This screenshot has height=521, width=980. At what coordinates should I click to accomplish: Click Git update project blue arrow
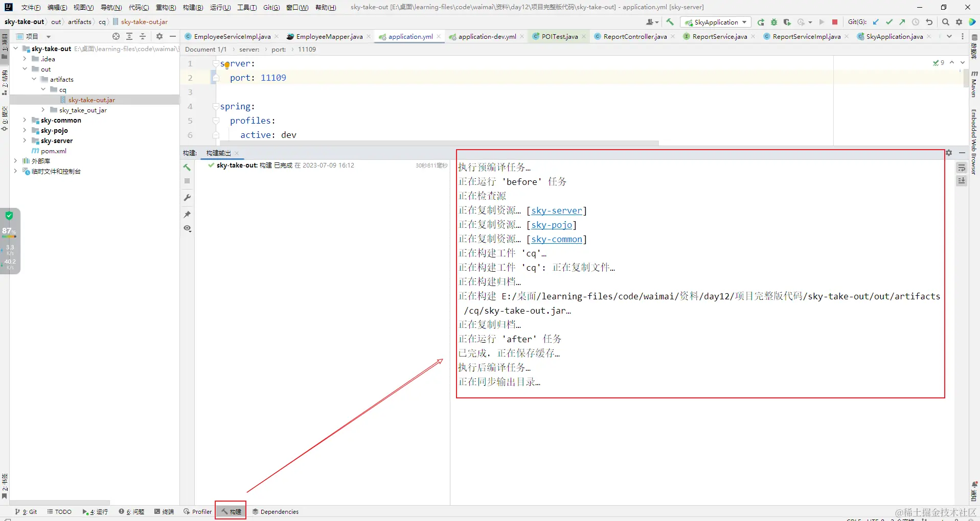[876, 22]
